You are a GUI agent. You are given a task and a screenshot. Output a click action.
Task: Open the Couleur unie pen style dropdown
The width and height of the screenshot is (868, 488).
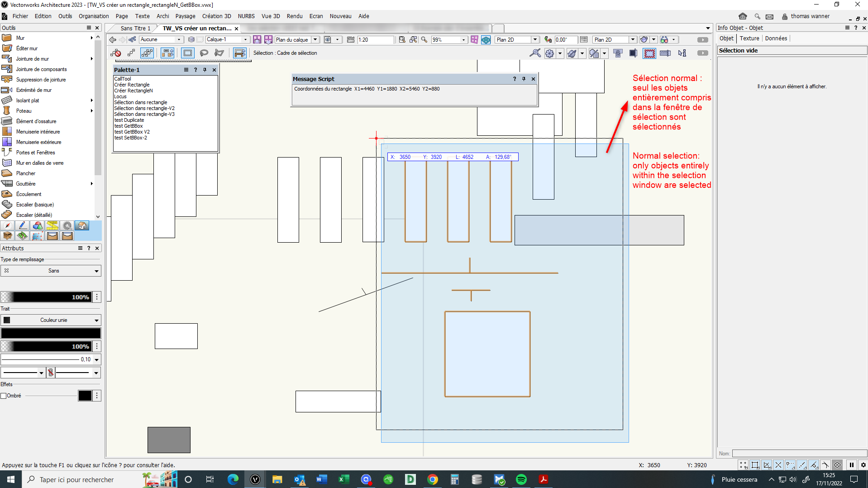pos(51,320)
